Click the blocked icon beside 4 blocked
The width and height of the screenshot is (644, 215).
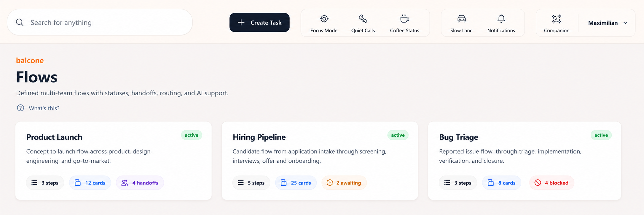coord(538,183)
